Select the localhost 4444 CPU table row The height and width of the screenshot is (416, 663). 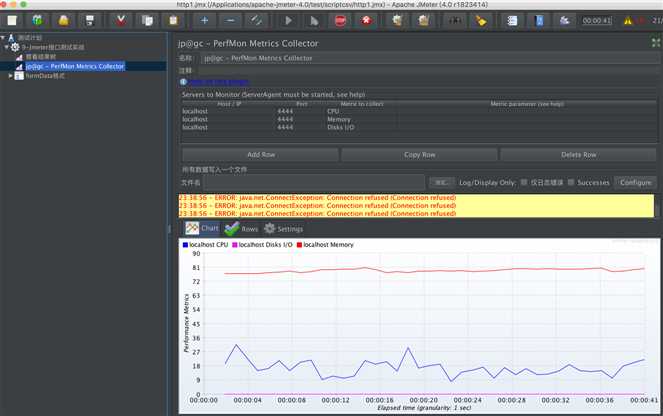click(419, 111)
